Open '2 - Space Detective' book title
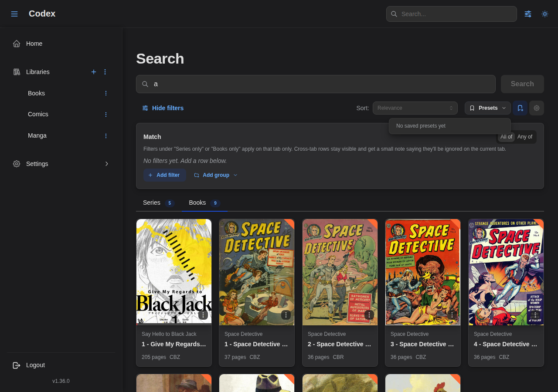The image size is (558, 392). [340, 344]
